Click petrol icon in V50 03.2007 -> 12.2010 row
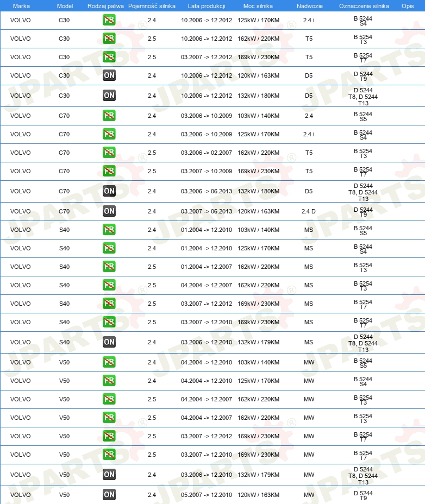The image size is (425, 504). click(x=109, y=455)
